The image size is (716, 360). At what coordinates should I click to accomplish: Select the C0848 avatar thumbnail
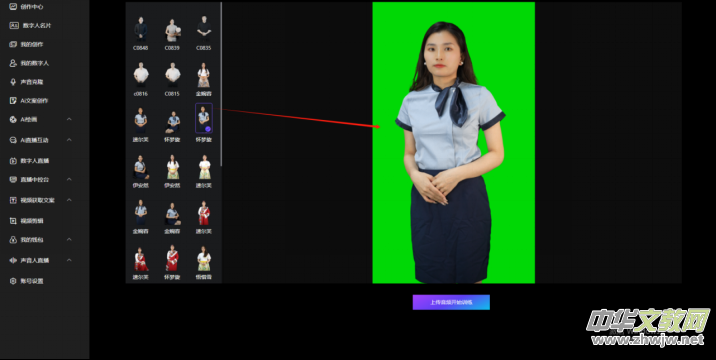pos(141,30)
